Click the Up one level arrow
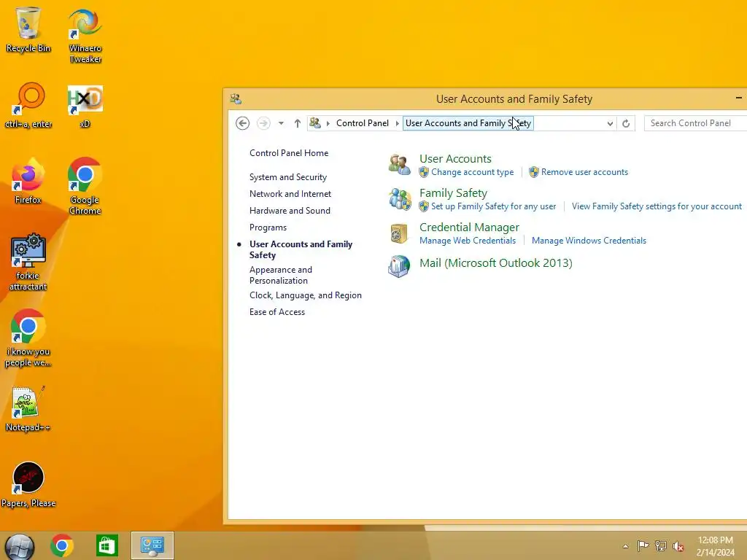 tap(298, 123)
